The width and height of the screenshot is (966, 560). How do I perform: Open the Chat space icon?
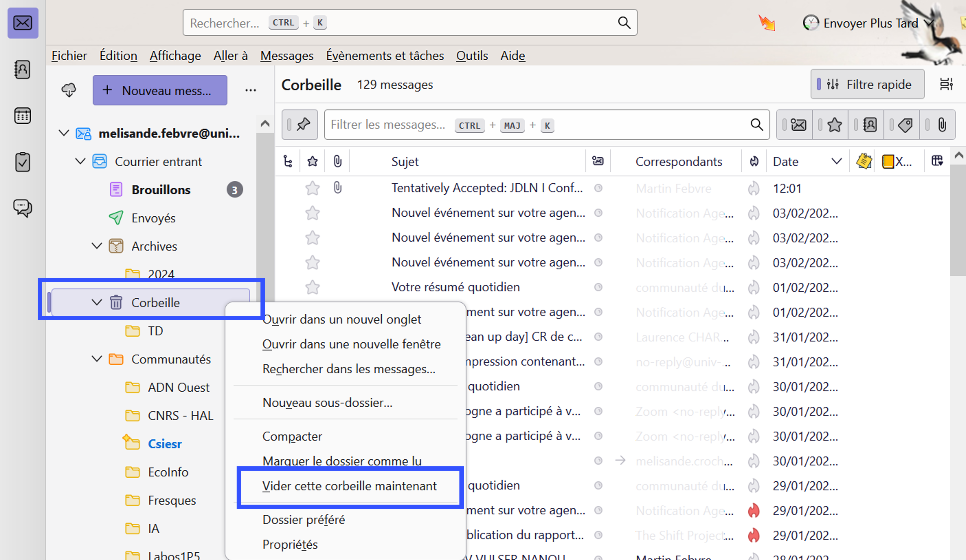click(x=22, y=208)
